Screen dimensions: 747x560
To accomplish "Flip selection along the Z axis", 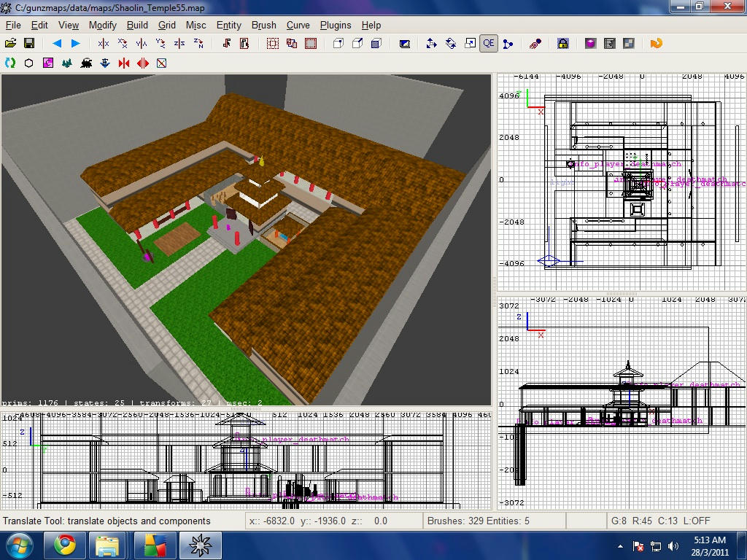I will tap(179, 44).
